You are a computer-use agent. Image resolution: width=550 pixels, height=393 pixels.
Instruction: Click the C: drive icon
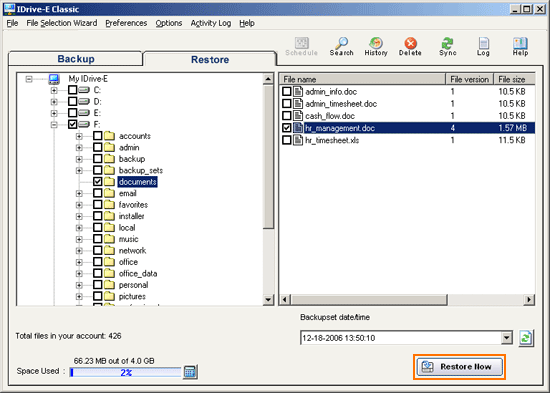click(x=84, y=90)
